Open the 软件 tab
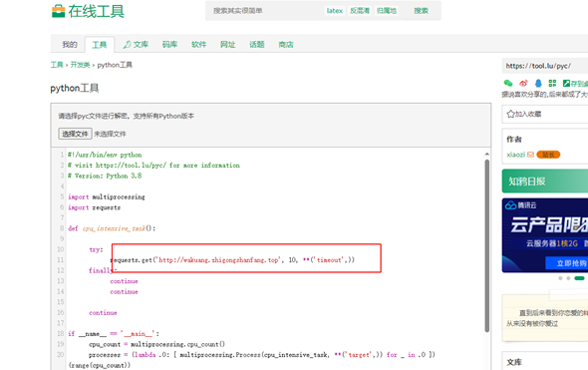The width and height of the screenshot is (588, 370). [x=198, y=45]
